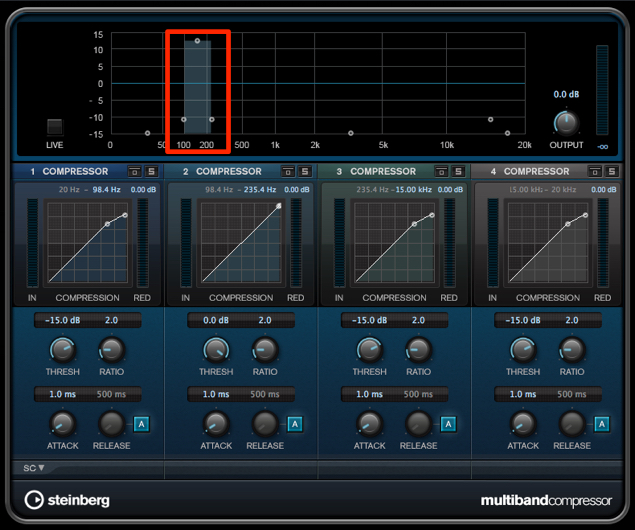The image size is (635, 530).
Task: Click band 1 RELEASE knob
Action: pyautogui.click(x=111, y=424)
